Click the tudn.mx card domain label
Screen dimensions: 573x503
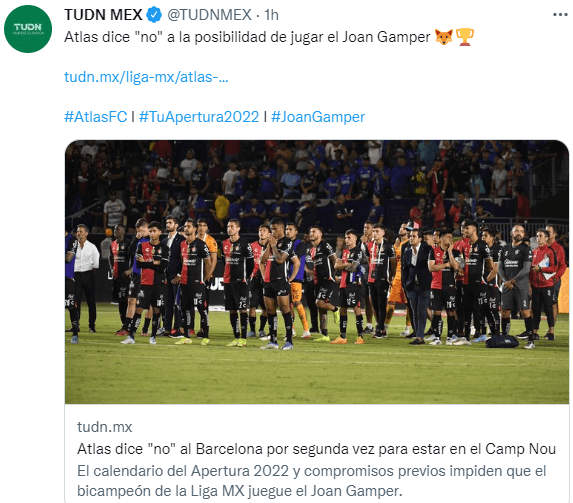coord(105,427)
